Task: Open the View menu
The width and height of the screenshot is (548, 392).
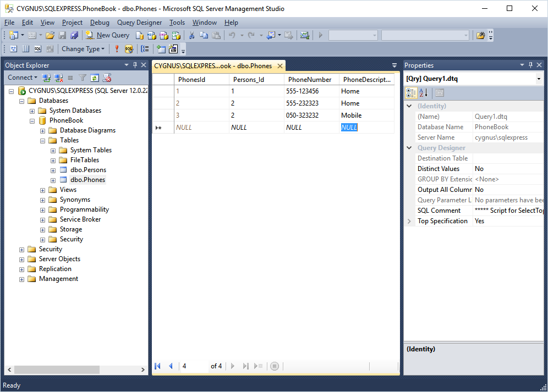Action: pyautogui.click(x=47, y=23)
